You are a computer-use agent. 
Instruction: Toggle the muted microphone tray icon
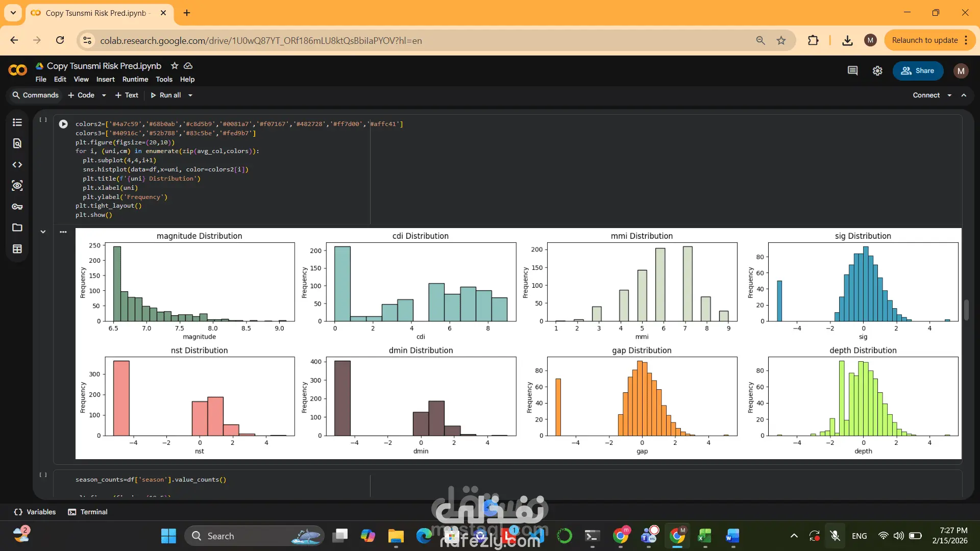click(x=835, y=536)
